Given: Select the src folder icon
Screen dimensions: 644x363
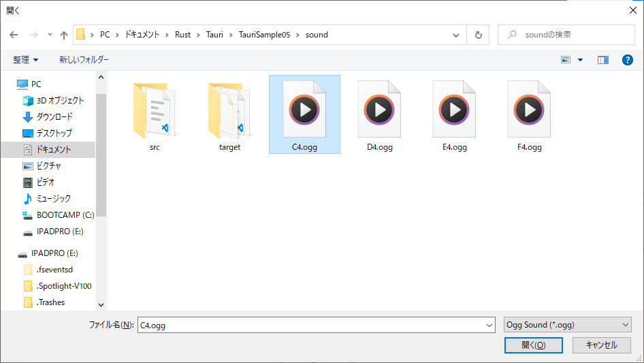Looking at the screenshot, I should point(155,110).
